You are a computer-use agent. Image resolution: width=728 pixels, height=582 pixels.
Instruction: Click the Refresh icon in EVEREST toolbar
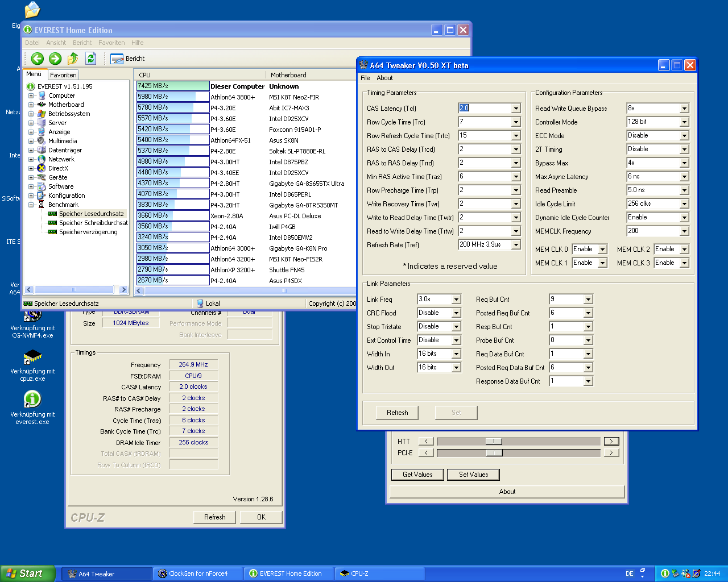click(x=90, y=59)
